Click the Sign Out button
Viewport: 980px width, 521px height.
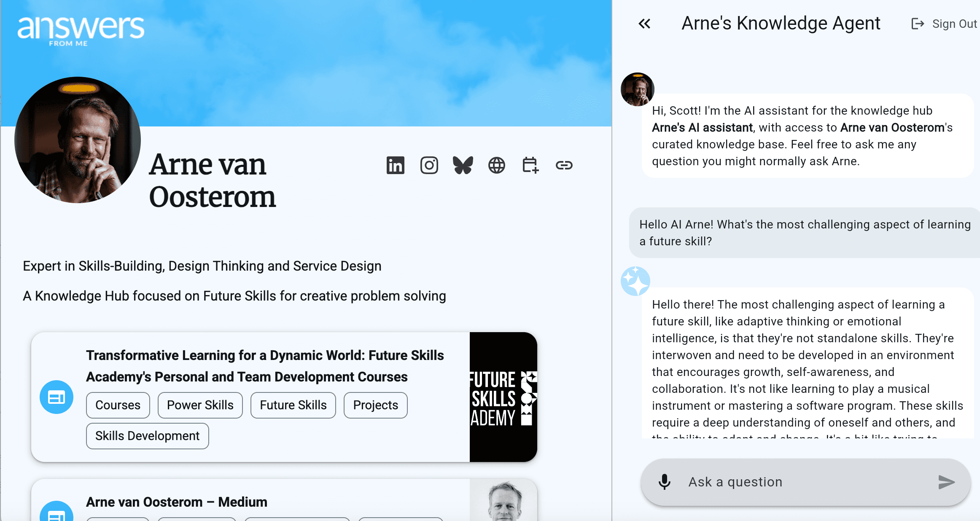(945, 24)
